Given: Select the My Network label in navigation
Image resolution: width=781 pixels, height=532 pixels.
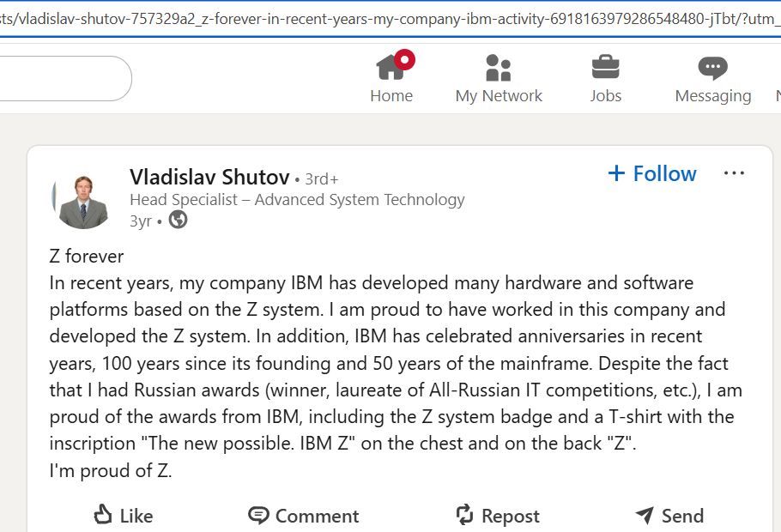Looking at the screenshot, I should point(499,96).
